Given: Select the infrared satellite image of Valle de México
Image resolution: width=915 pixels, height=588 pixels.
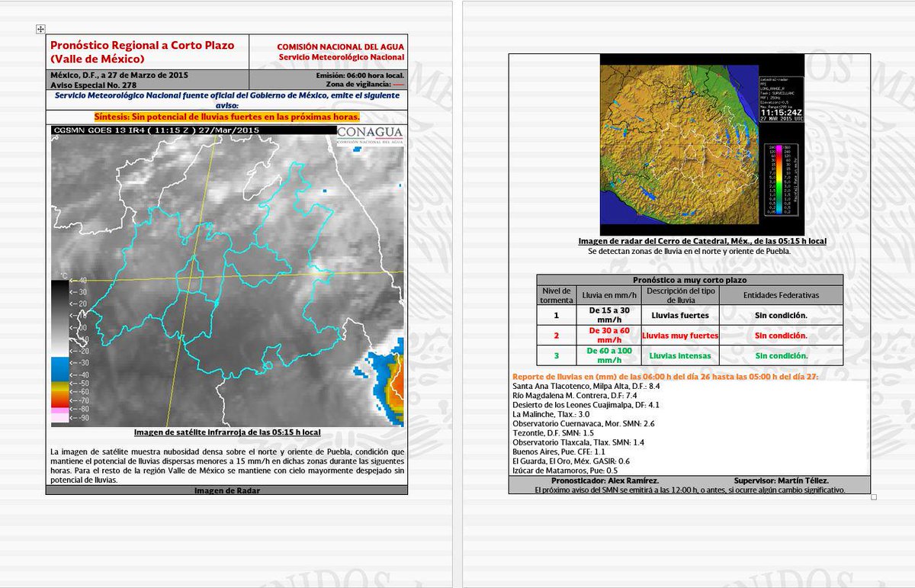Looking at the screenshot, I should [226, 275].
